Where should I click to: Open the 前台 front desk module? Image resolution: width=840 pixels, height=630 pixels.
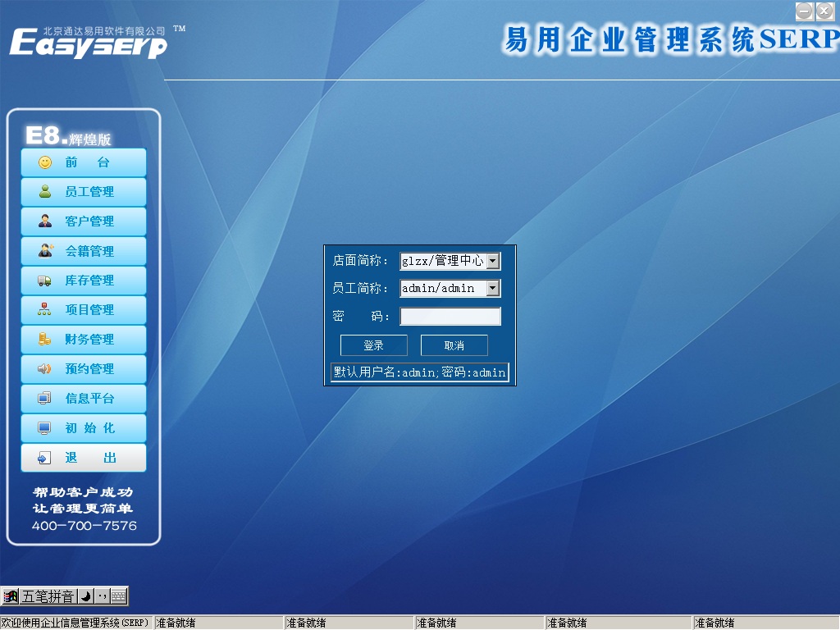(84, 162)
